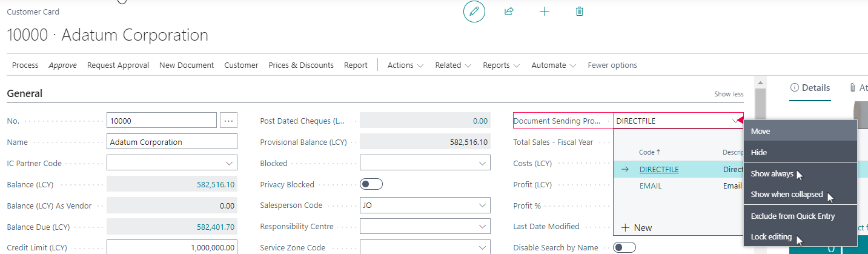
Task: Click Fewer options
Action: (612, 65)
